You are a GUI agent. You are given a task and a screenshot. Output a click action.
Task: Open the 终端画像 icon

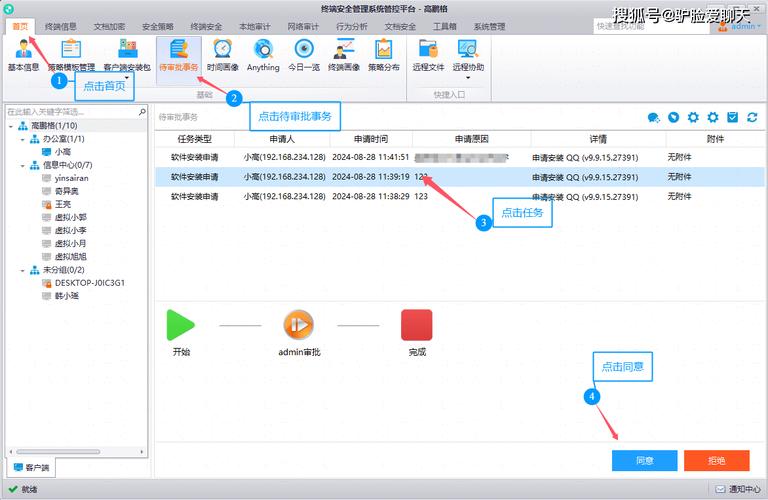(344, 55)
